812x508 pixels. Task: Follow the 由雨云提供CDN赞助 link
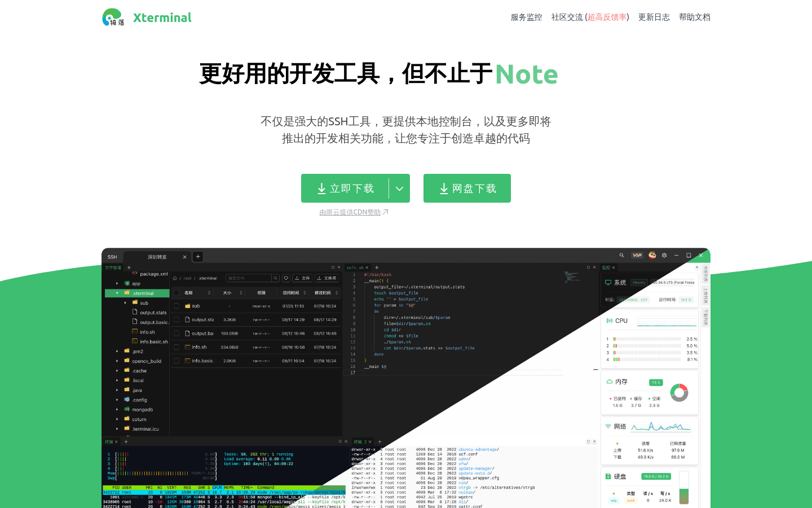354,212
